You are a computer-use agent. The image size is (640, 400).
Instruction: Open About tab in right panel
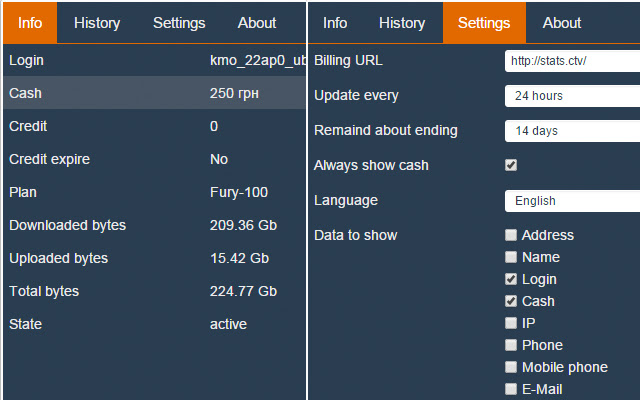pyautogui.click(x=562, y=23)
